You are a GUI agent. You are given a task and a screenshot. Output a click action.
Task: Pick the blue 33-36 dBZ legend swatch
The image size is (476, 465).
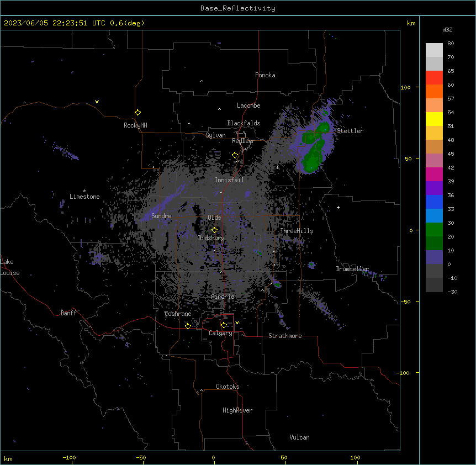[x=434, y=202]
